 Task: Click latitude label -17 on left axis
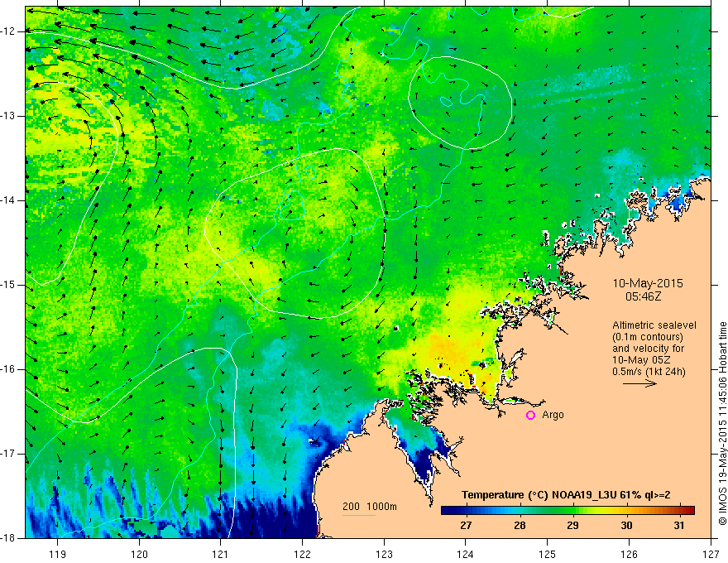[8, 454]
